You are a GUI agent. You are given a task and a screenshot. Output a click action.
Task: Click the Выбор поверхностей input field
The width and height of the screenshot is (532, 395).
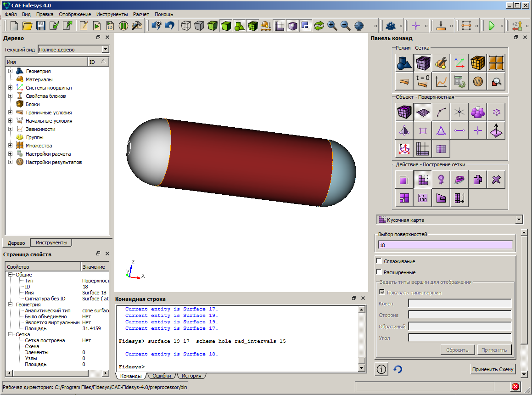pos(445,245)
